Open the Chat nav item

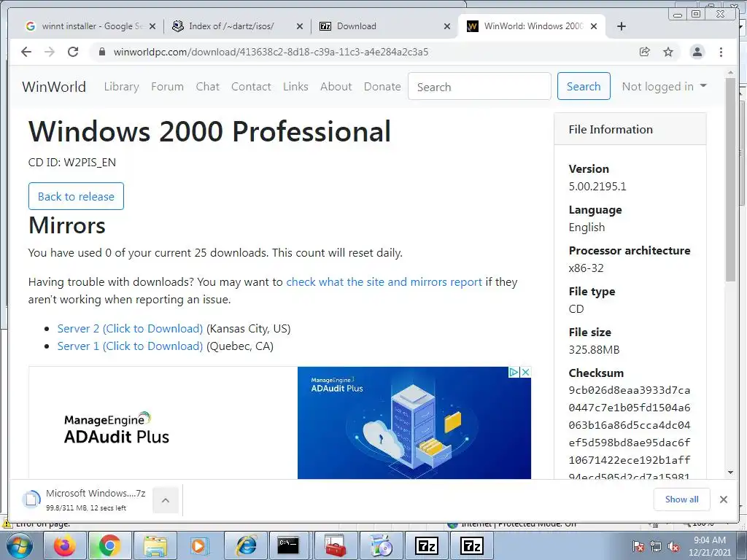click(208, 87)
